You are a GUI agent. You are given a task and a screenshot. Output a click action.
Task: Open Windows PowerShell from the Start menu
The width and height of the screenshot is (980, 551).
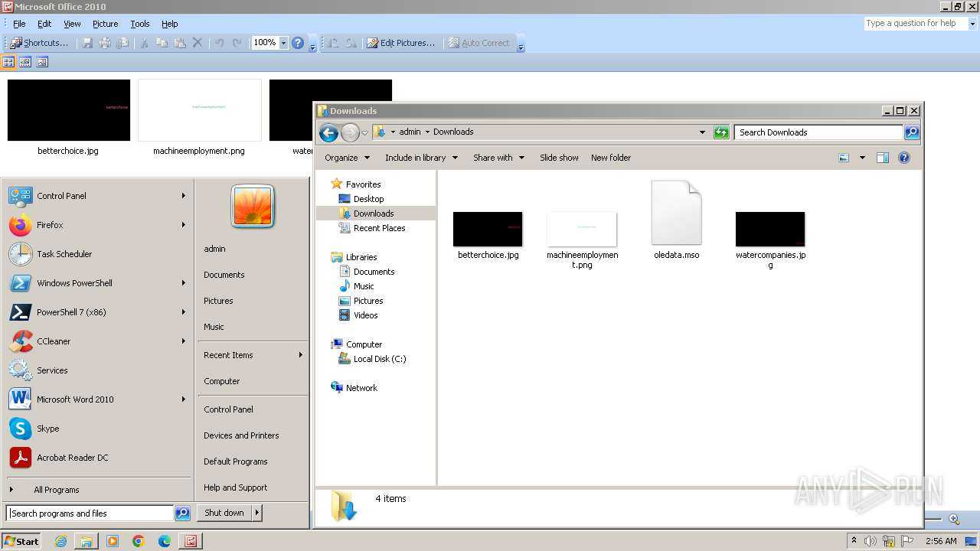pyautogui.click(x=98, y=283)
